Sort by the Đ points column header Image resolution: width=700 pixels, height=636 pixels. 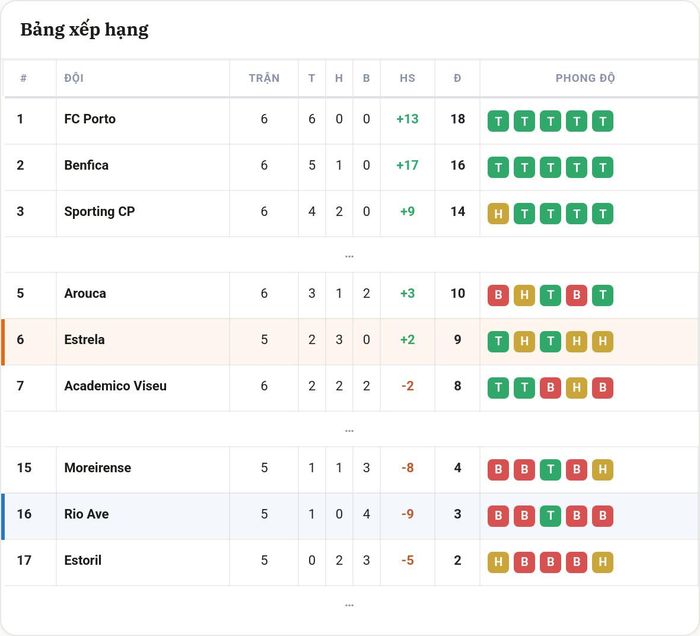pyautogui.click(x=457, y=78)
